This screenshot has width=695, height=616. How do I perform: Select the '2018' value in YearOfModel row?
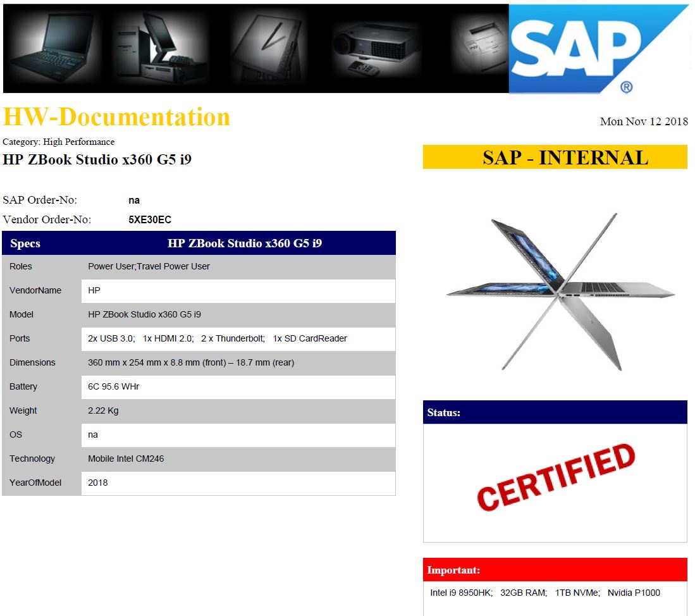(x=98, y=482)
